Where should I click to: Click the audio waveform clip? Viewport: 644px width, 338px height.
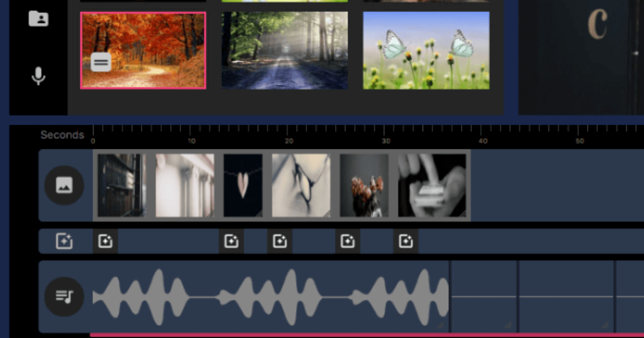click(271, 297)
